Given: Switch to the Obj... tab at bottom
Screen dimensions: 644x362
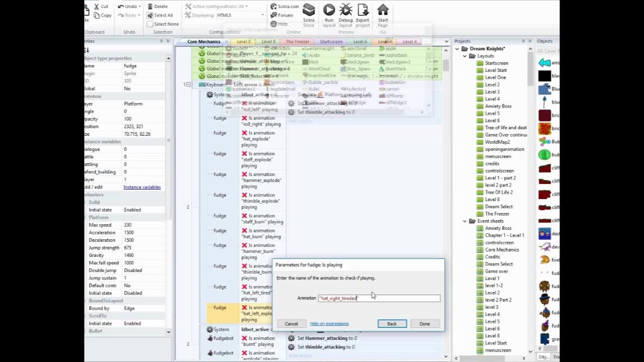Looking at the screenshot, I should 544,357.
